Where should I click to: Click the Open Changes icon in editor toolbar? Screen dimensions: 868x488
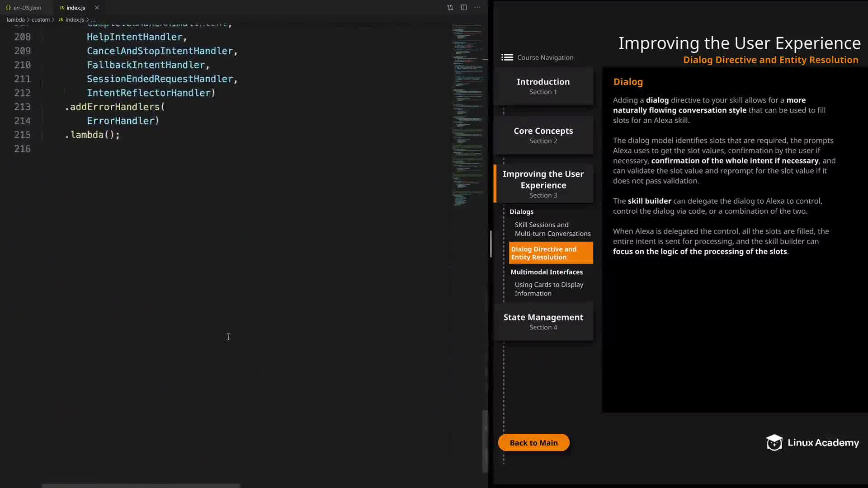click(x=450, y=8)
